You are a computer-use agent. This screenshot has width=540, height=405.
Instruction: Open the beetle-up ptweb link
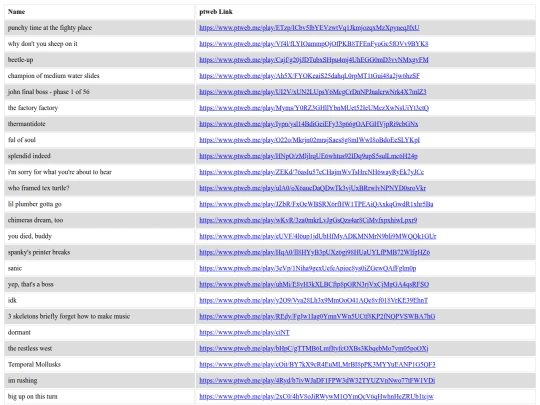point(314,60)
